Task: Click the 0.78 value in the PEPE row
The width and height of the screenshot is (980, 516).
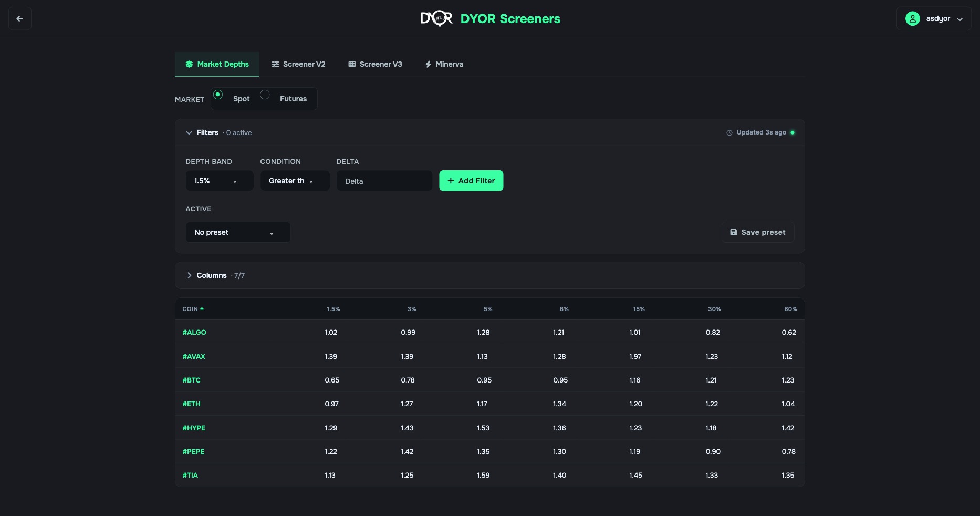Action: pos(788,451)
